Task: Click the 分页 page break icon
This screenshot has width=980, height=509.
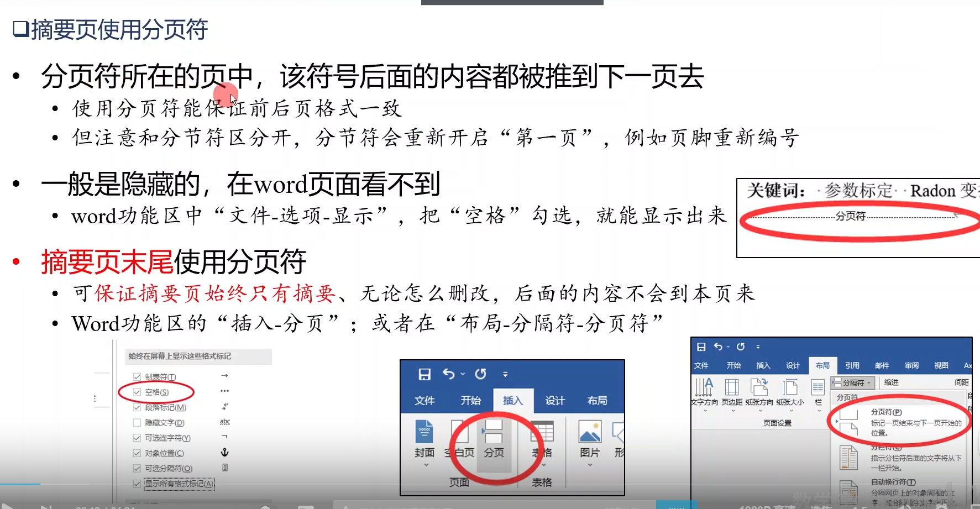Action: (493, 431)
